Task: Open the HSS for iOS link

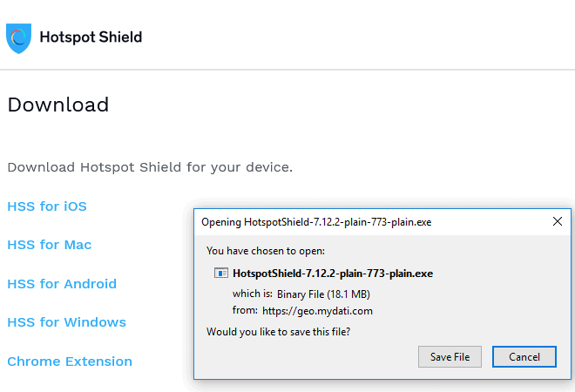Action: click(47, 206)
